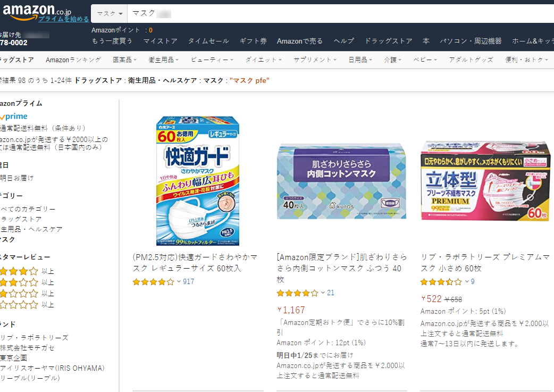Expand the サプリメント category menu
The height and width of the screenshot is (392, 554).
coord(315,60)
